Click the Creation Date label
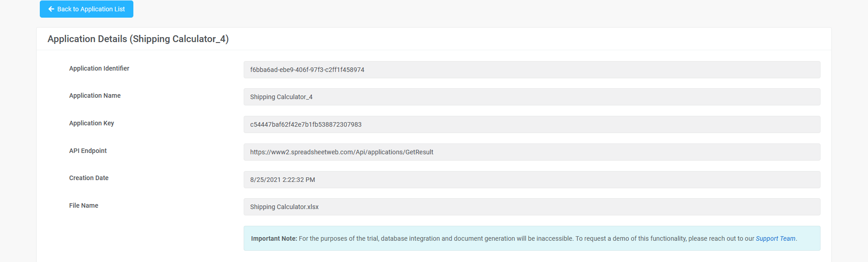 (x=89, y=178)
